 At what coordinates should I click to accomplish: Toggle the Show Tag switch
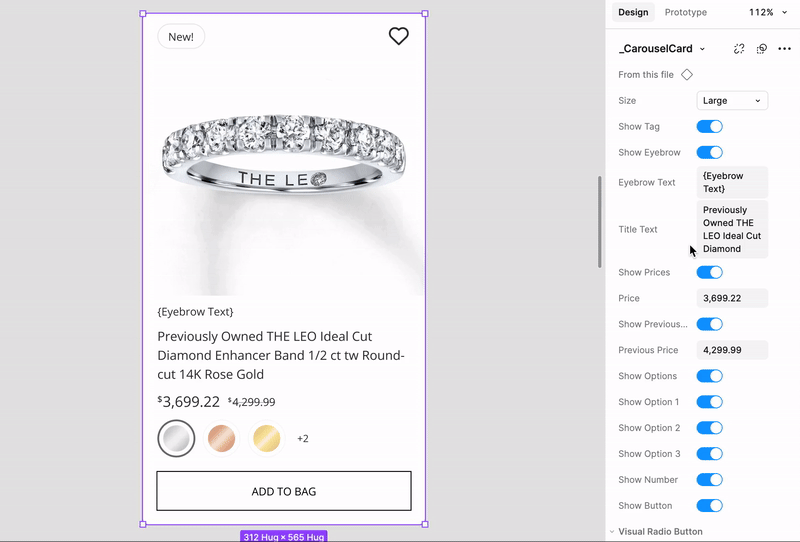coord(710,127)
